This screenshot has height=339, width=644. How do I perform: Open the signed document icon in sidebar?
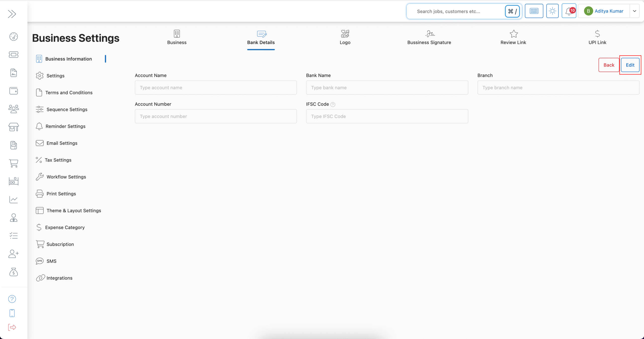click(14, 73)
